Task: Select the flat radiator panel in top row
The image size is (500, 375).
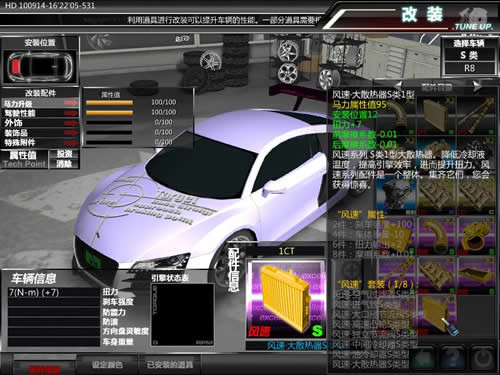Action: (x=437, y=116)
